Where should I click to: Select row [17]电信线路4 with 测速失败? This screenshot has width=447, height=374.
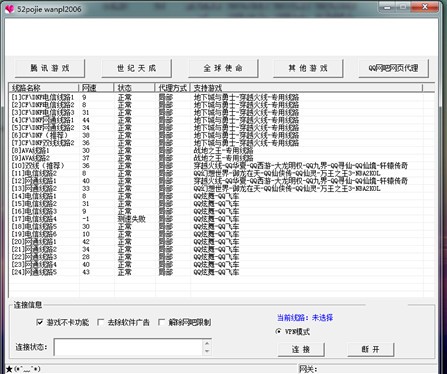tap(217, 219)
